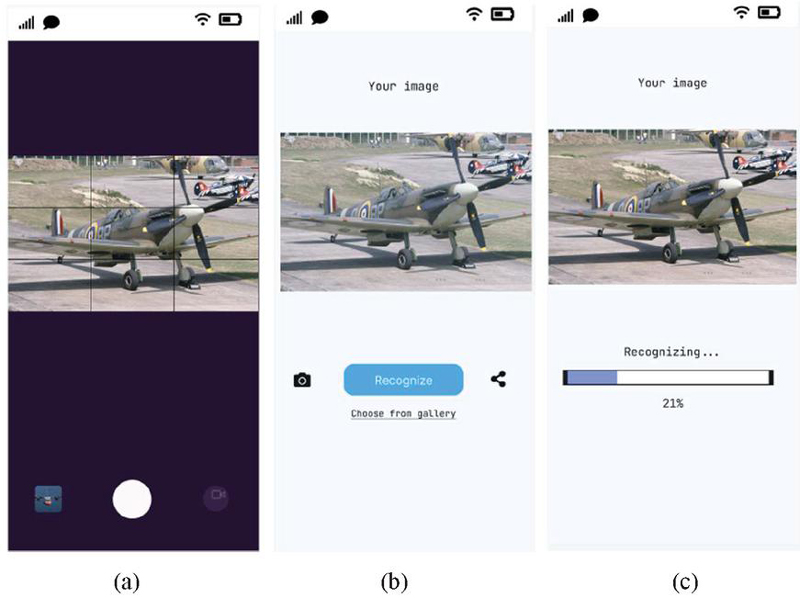The width and height of the screenshot is (800, 598).
Task: Tap the chat bubble icon in third phone
Action: pyautogui.click(x=590, y=15)
